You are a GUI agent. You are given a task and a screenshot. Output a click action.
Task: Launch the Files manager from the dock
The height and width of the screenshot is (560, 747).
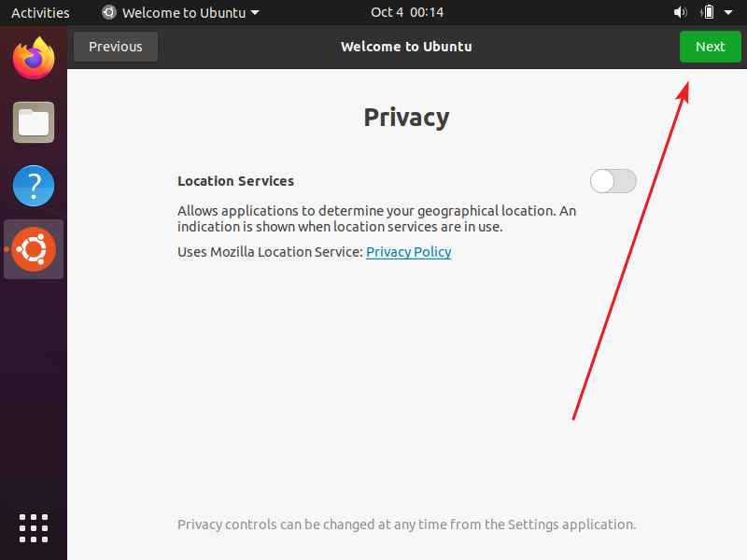click(34, 122)
